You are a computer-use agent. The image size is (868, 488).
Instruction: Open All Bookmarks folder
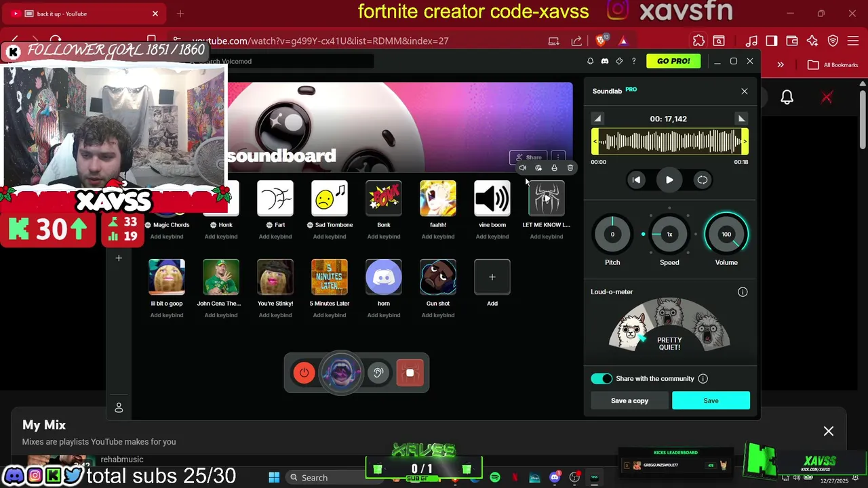(833, 65)
